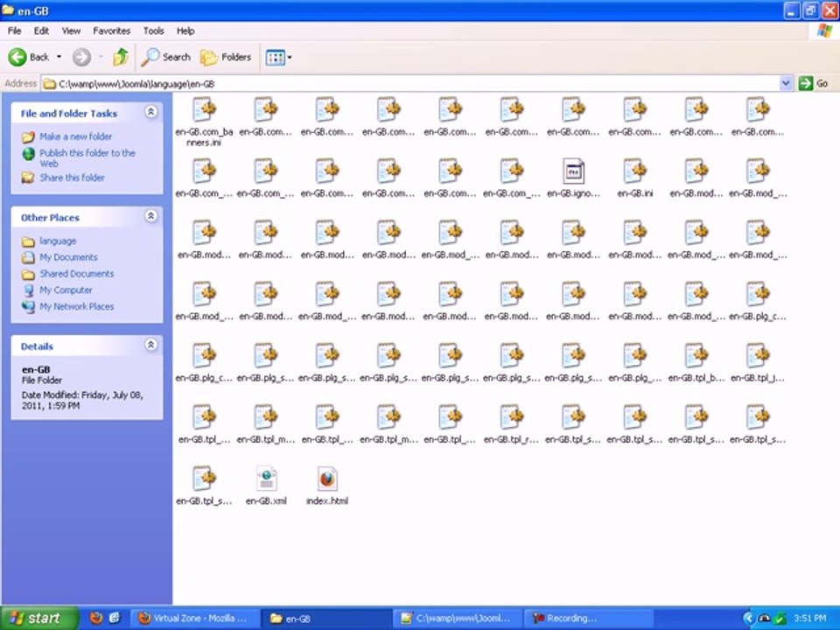Go up one folder level
The image size is (840, 630).
point(121,57)
